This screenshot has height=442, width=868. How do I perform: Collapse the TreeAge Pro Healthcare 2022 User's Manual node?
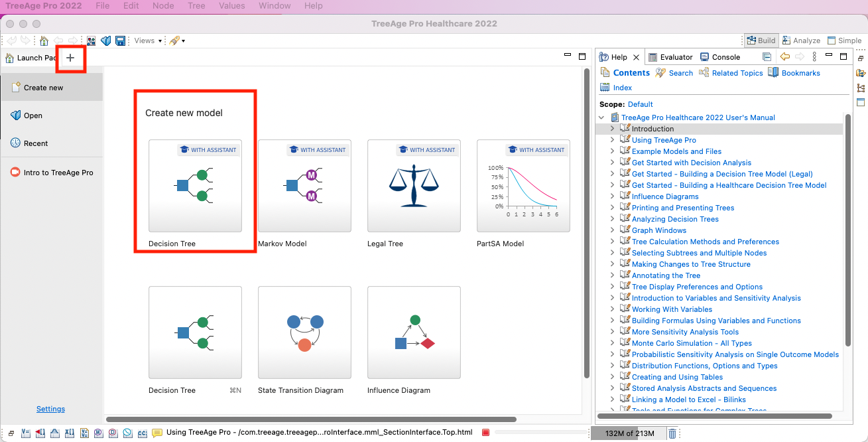click(601, 117)
